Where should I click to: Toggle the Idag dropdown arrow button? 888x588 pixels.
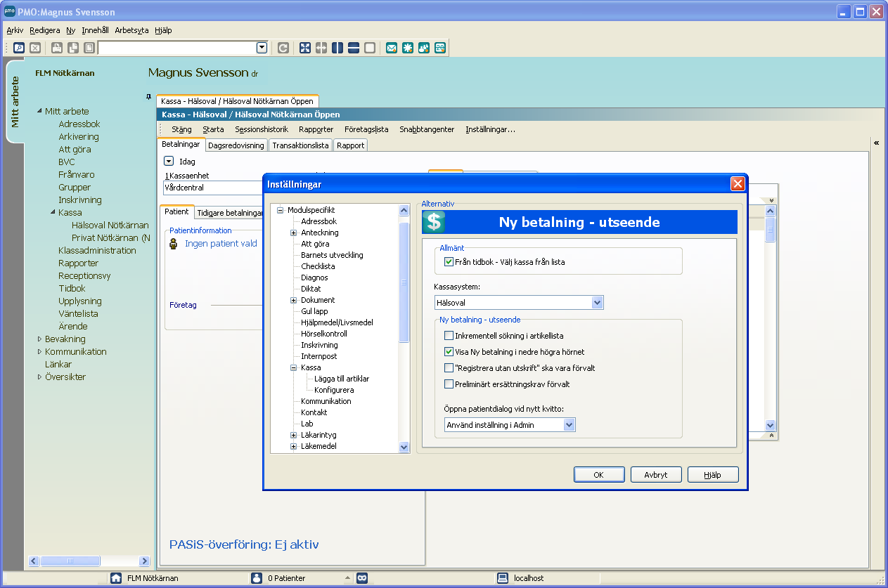pos(168,161)
